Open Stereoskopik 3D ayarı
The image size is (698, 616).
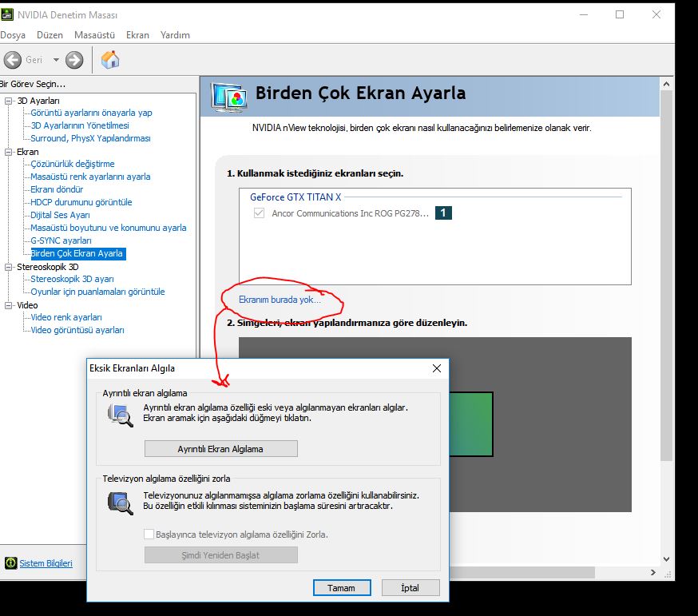point(72,279)
